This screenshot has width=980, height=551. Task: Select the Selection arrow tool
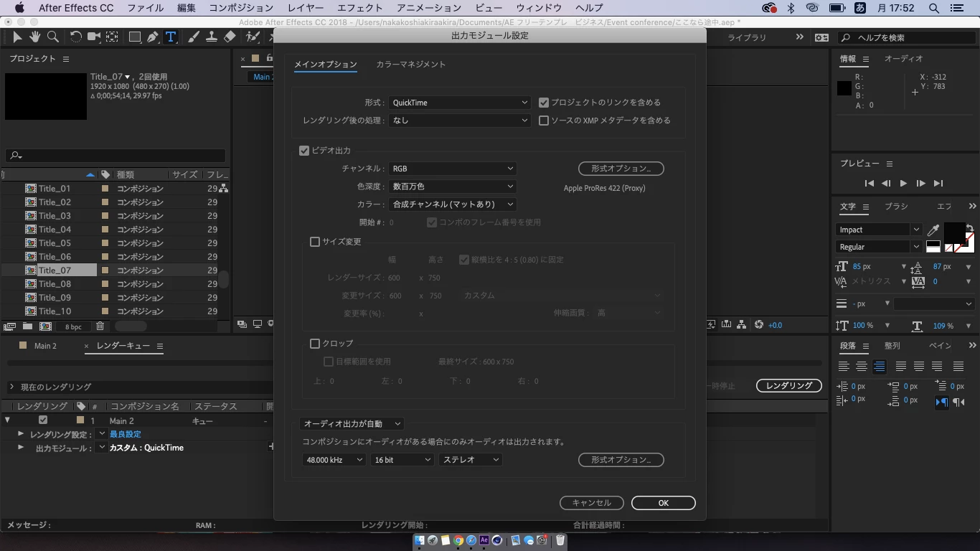click(x=17, y=37)
